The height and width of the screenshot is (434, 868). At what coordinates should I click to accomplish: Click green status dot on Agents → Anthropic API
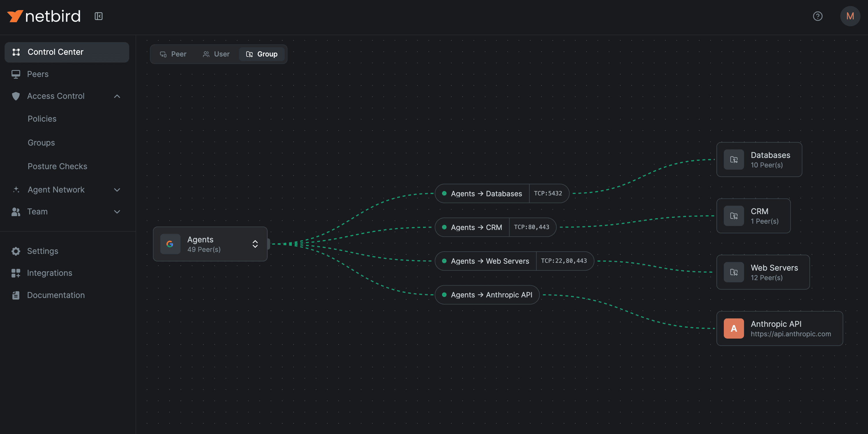point(444,295)
